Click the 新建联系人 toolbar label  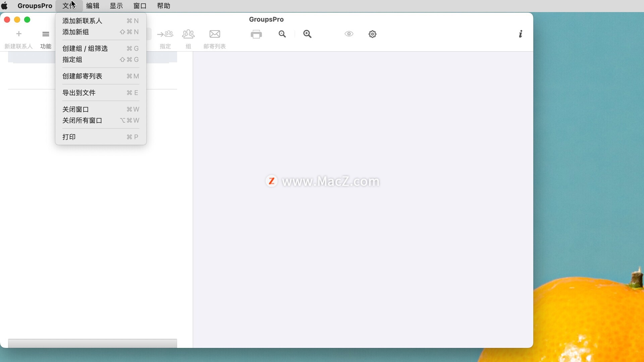point(18,46)
